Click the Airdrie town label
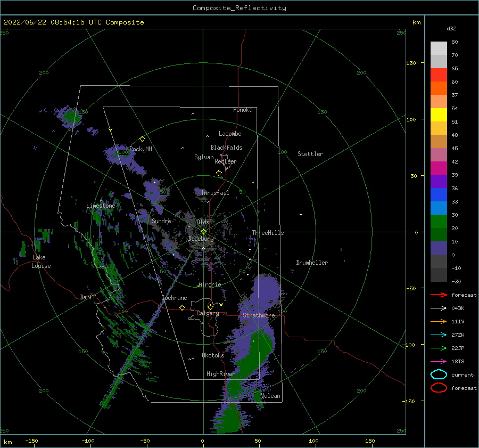 (210, 284)
